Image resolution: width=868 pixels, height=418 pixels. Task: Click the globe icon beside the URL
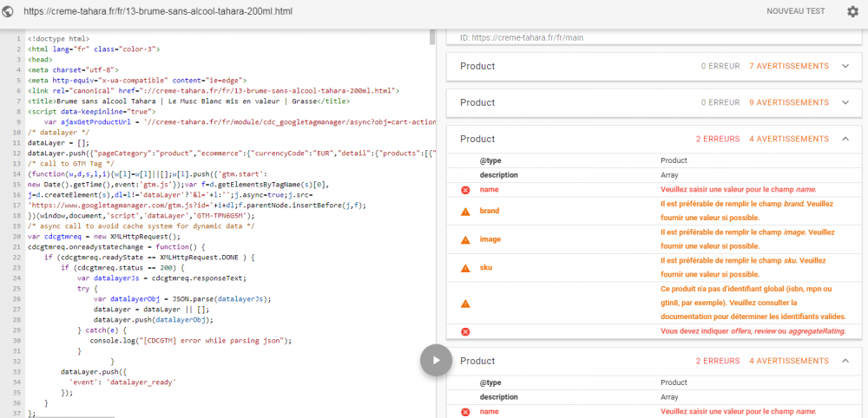coord(9,11)
